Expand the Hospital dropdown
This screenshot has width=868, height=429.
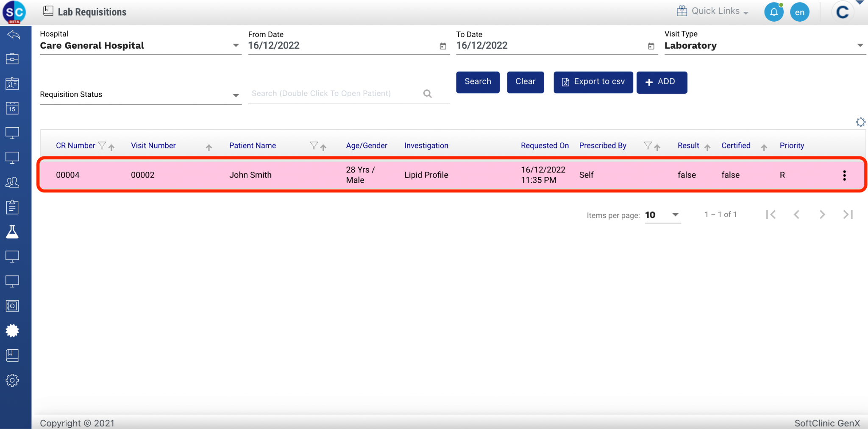point(236,46)
